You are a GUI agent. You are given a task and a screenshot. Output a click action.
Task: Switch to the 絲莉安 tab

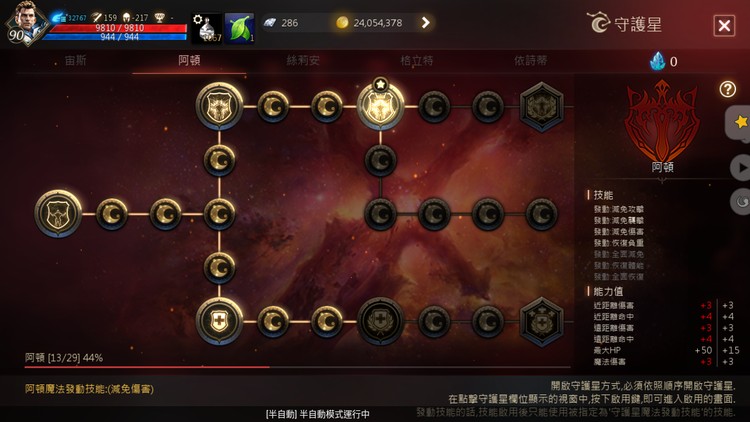coord(303,61)
